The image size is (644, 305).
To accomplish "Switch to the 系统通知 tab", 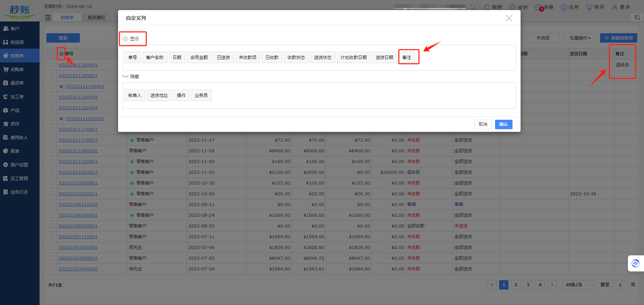I will [96, 17].
